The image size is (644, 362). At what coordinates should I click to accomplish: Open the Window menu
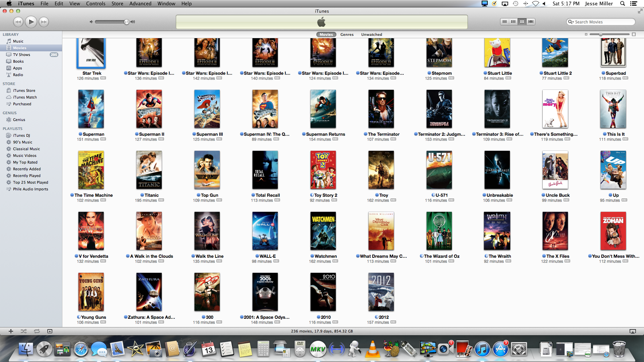point(166,4)
